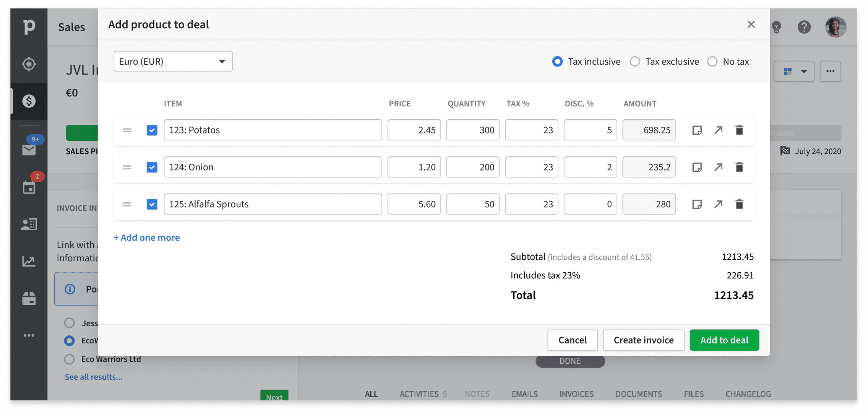
Task: Switch to the FILES tab
Action: 694,394
